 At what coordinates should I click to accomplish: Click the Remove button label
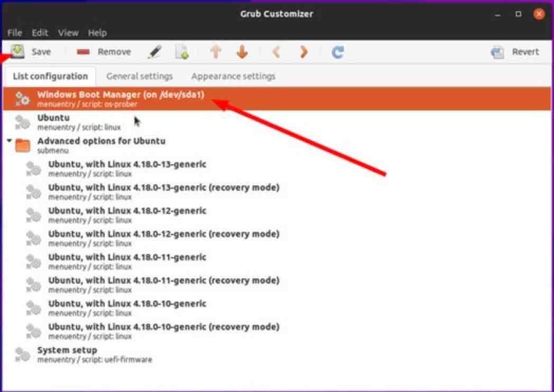point(114,52)
